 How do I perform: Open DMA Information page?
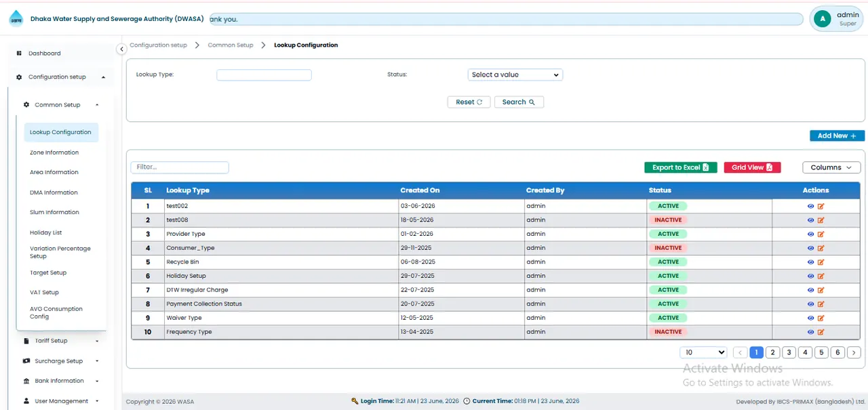[x=54, y=192]
